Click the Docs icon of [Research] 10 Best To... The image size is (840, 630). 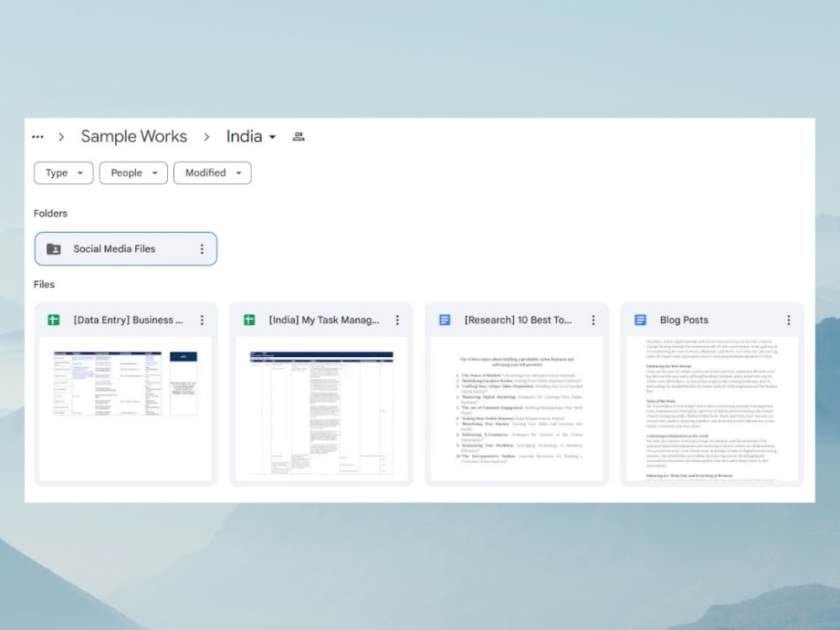coord(444,320)
